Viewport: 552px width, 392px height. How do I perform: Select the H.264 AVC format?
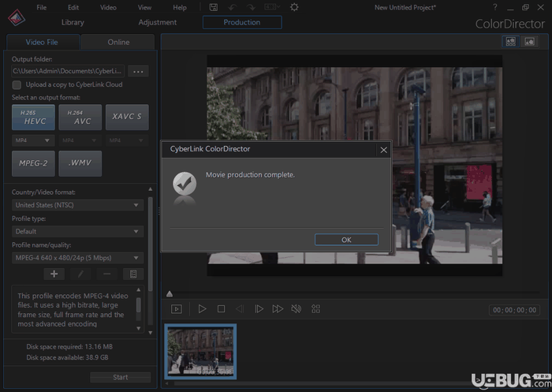click(x=80, y=118)
